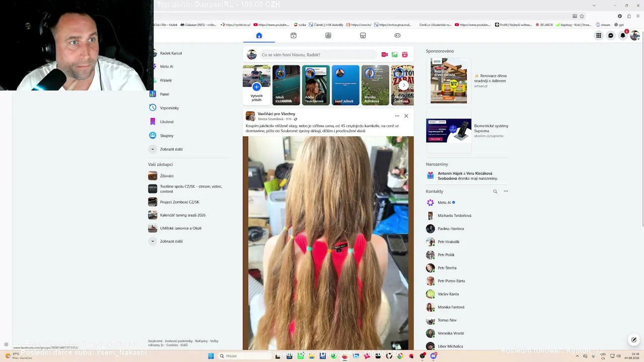644x362 pixels.
Task: Open the Žižováci shortcut
Action: (167, 176)
